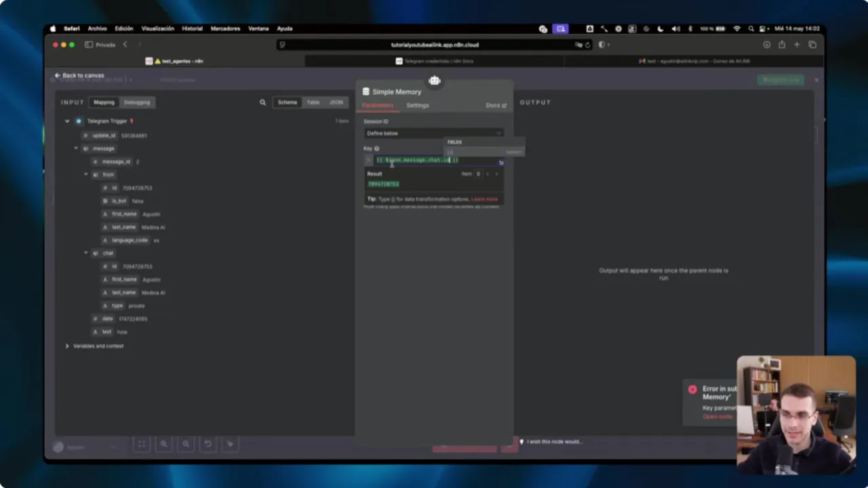The width and height of the screenshot is (868, 488).
Task: Select the is_bot field pill
Action: pos(115,201)
